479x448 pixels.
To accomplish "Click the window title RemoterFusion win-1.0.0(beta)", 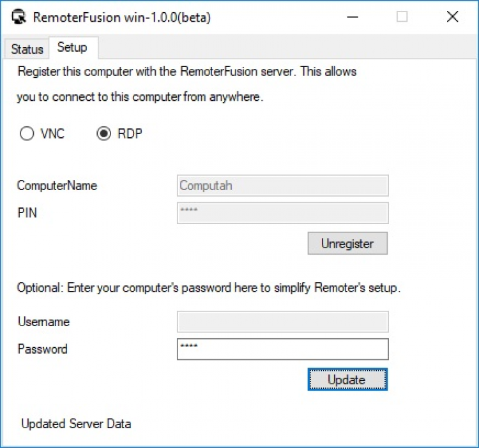I will click(121, 17).
